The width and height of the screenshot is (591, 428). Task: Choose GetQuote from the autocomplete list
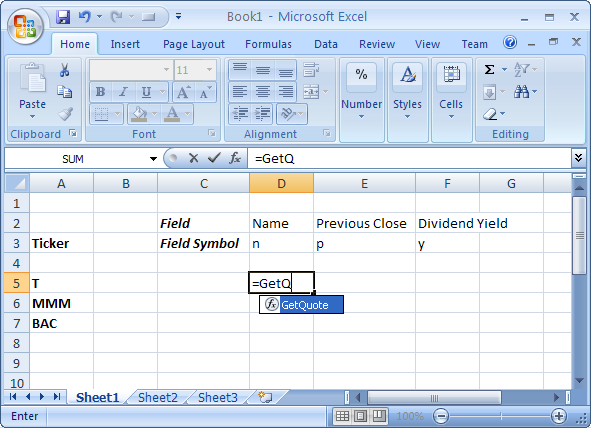click(302, 304)
